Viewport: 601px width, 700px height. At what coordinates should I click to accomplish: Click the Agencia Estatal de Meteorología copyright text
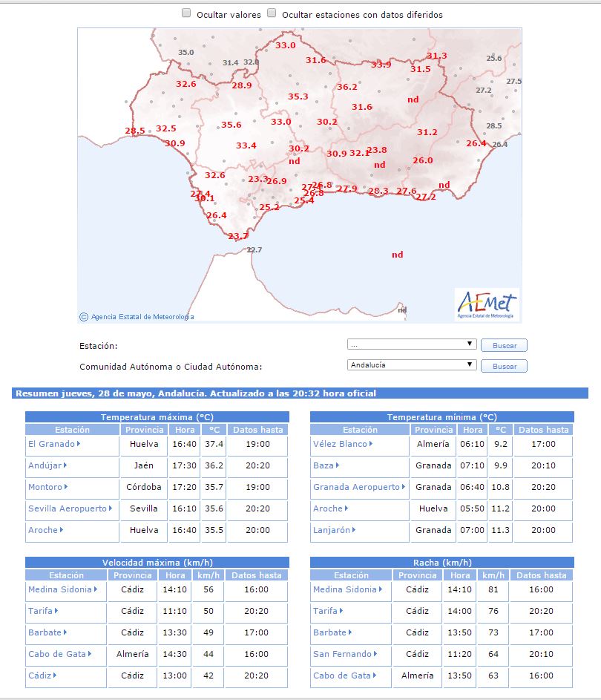[x=142, y=316]
